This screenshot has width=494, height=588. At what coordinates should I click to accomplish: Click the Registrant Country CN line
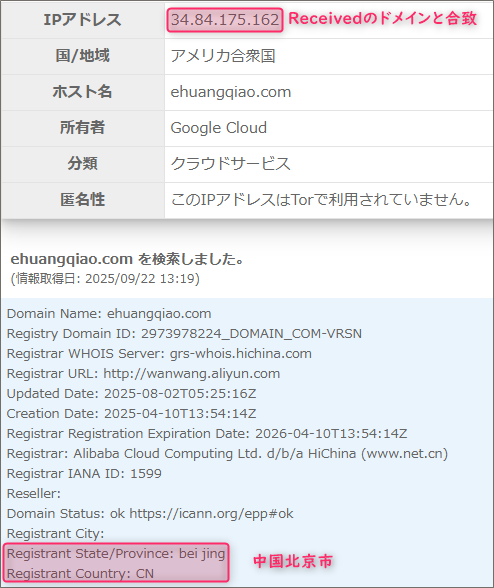[80, 574]
